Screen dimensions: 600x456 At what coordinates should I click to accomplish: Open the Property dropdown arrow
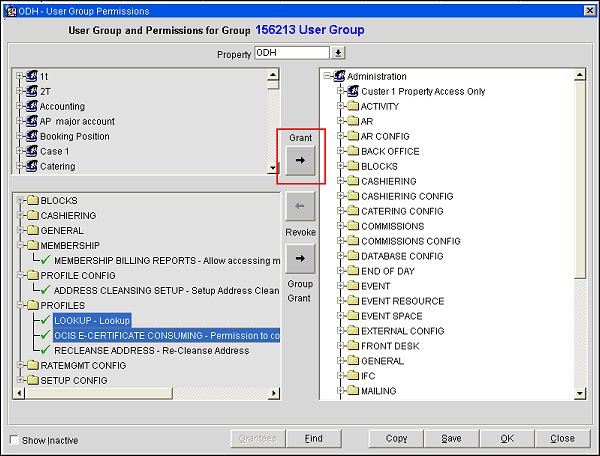coord(338,52)
